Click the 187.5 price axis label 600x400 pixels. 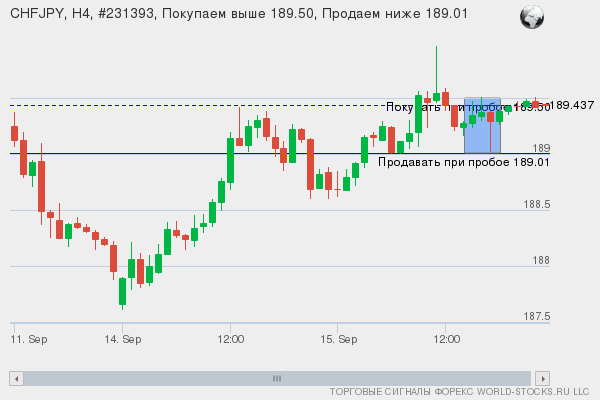point(537,316)
